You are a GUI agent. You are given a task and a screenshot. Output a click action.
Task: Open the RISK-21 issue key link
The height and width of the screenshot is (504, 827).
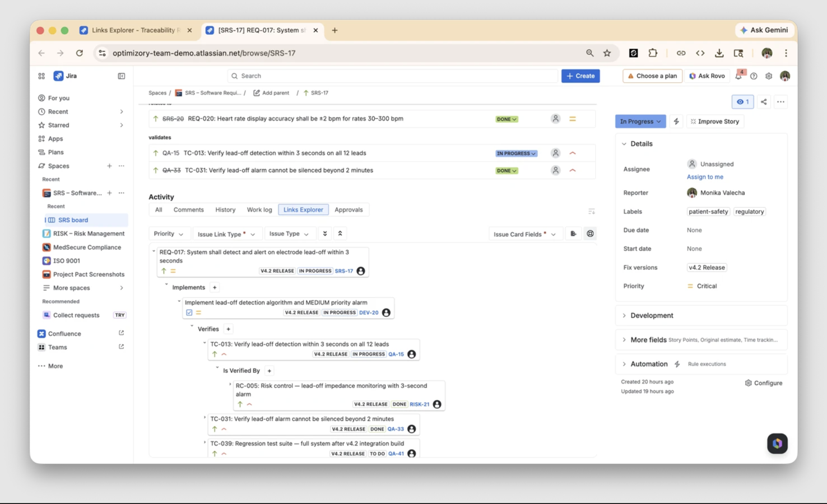[419, 404]
